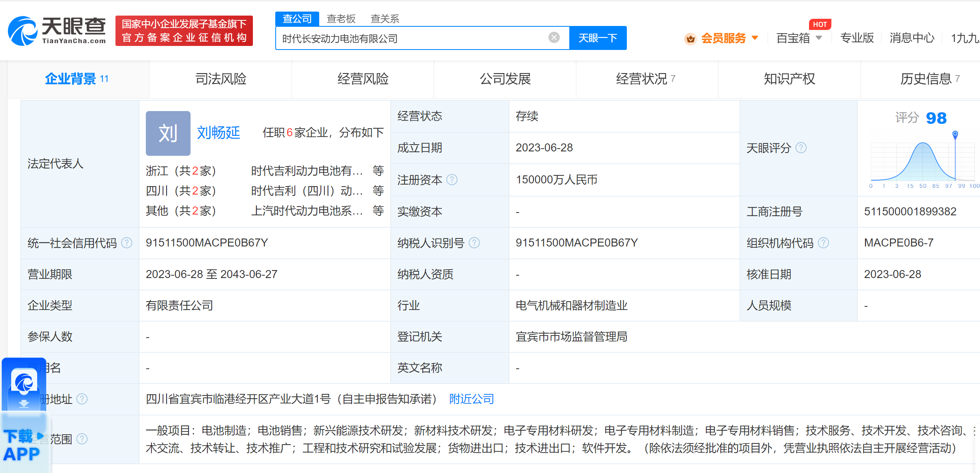Click the help icon next to 注册地址
Screen dimensions: 980x473
(82, 399)
